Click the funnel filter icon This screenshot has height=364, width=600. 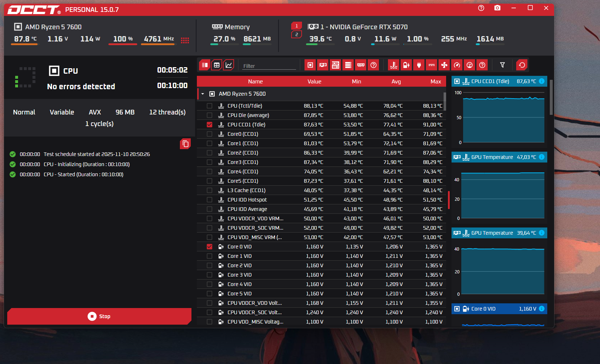pyautogui.click(x=502, y=65)
